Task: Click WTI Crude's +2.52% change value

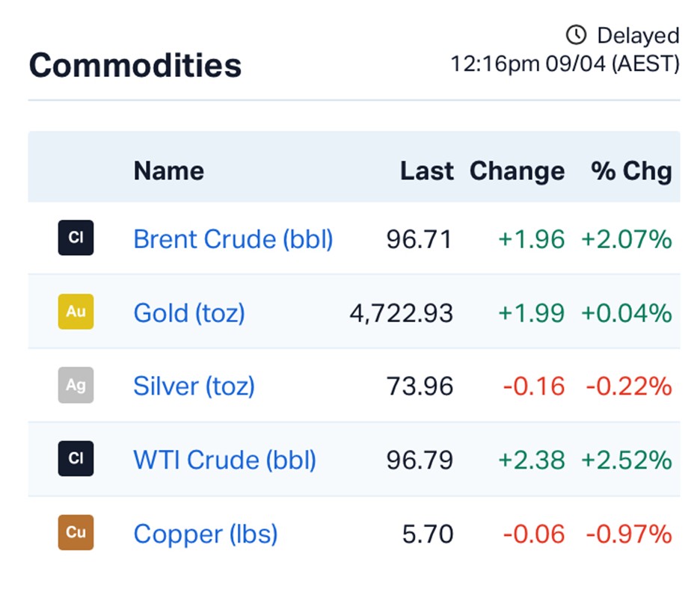Action: [x=626, y=460]
